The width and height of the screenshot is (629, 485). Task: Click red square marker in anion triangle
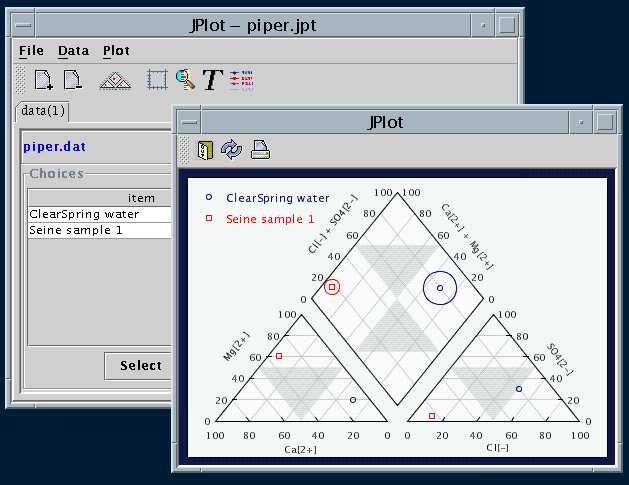(x=432, y=416)
